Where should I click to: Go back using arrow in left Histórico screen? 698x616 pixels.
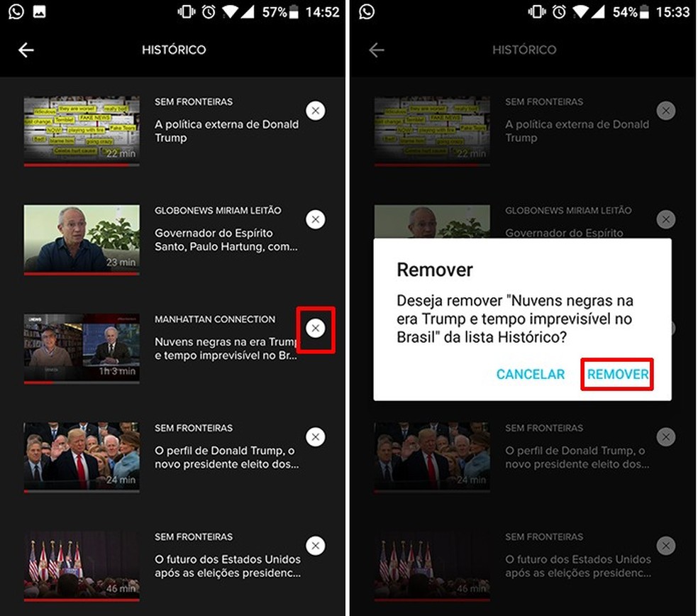(26, 50)
